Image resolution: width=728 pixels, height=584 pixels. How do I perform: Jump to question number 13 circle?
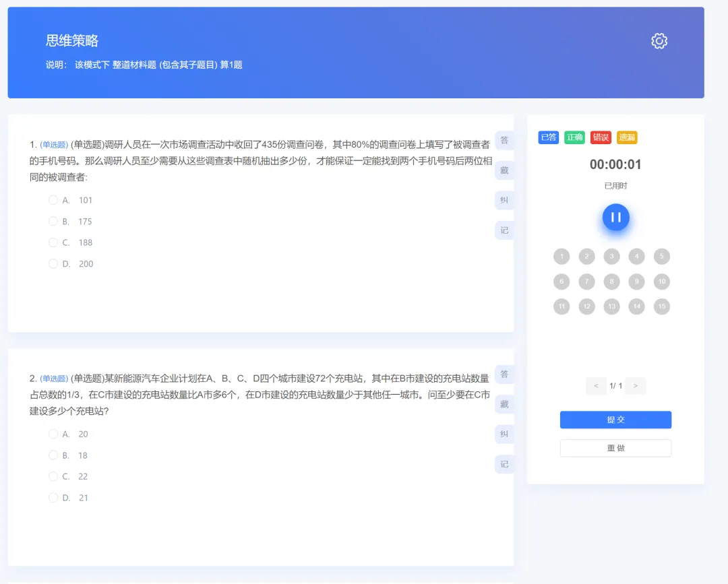coord(611,306)
